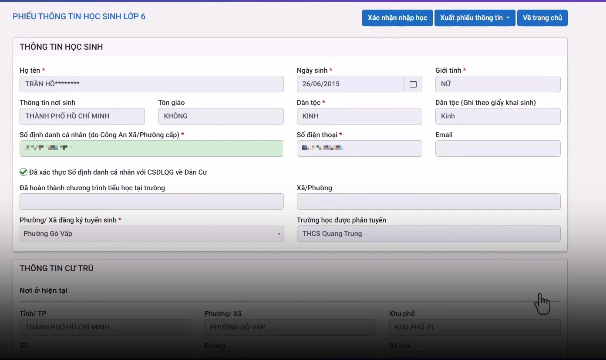Click the Xã/Phường empty field

coord(429,201)
